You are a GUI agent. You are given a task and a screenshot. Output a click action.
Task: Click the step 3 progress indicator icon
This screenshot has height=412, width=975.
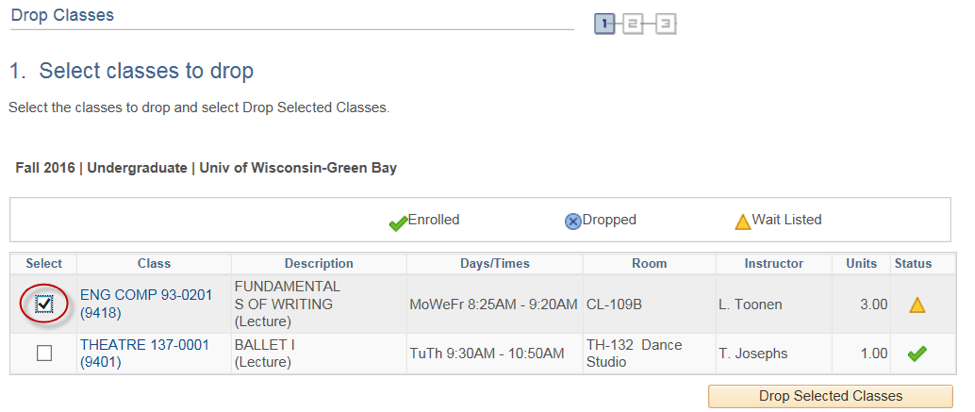click(665, 24)
